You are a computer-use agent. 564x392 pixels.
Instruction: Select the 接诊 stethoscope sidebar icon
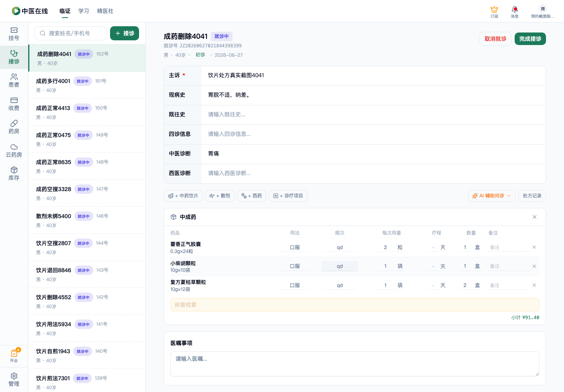[x=14, y=57]
